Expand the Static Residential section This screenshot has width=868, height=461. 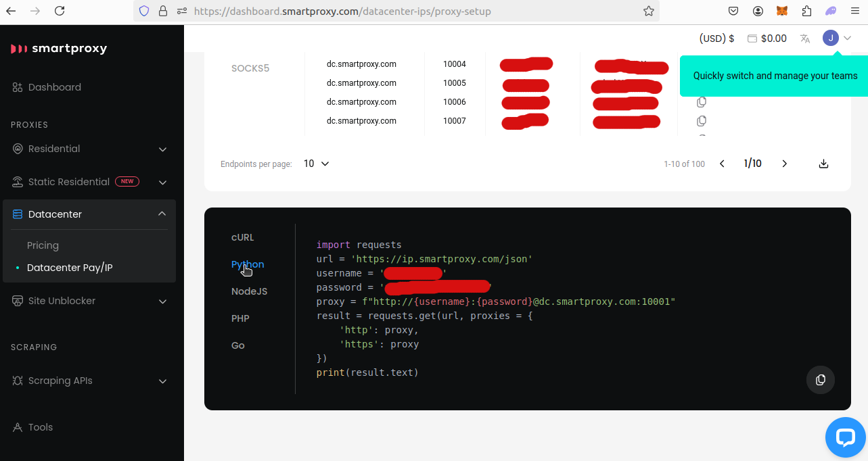pyautogui.click(x=162, y=183)
